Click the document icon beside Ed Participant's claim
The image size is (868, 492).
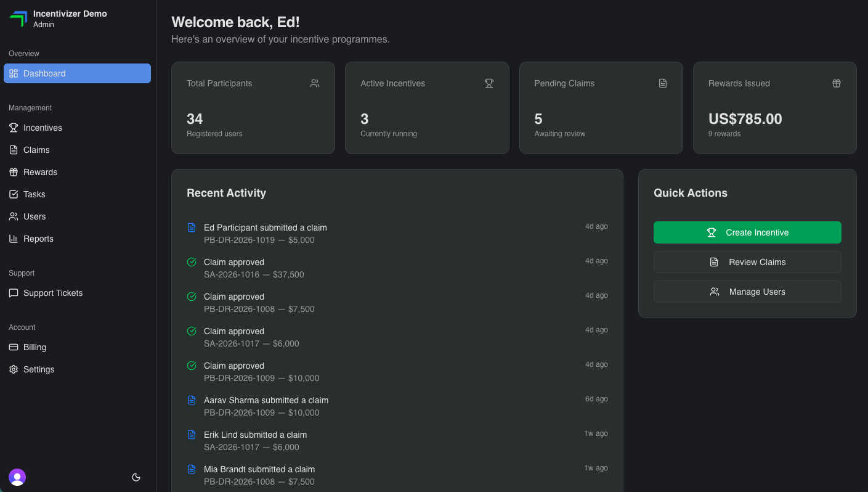point(192,228)
